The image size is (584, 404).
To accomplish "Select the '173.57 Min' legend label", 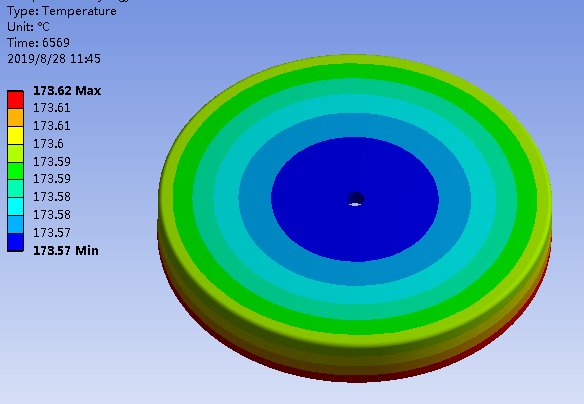I will coord(66,251).
